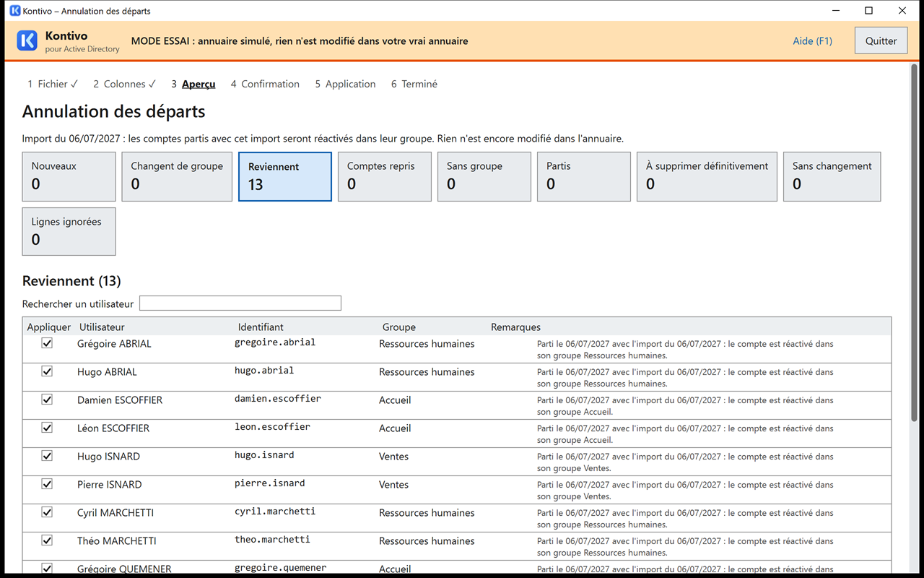Show the Partis card
The width and height of the screenshot is (924, 578).
click(x=584, y=176)
